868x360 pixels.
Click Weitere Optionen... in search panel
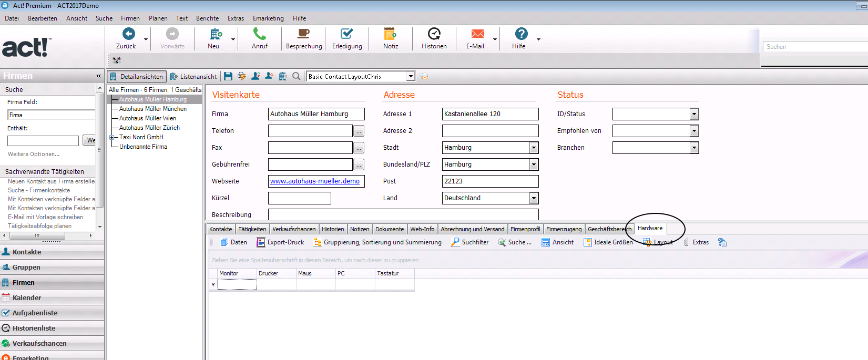click(34, 154)
